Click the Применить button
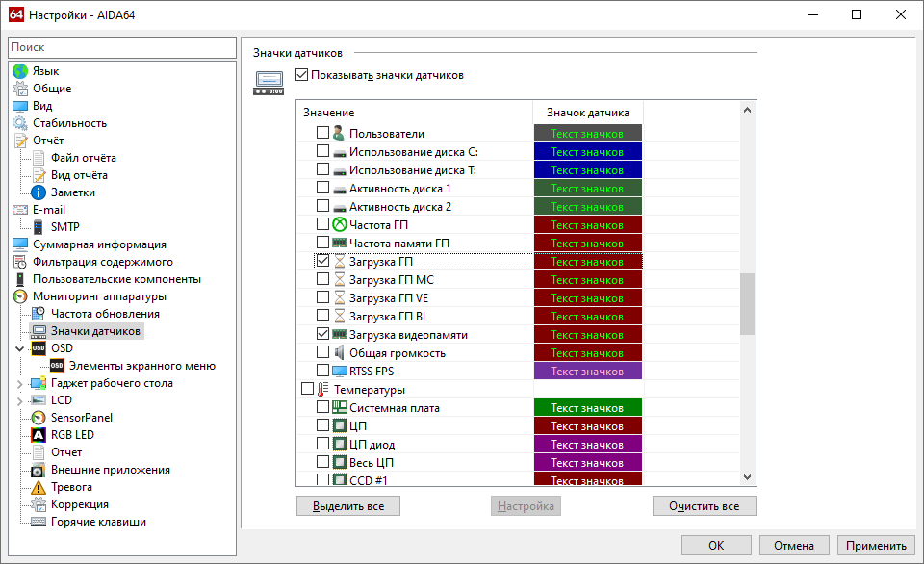 point(876,546)
